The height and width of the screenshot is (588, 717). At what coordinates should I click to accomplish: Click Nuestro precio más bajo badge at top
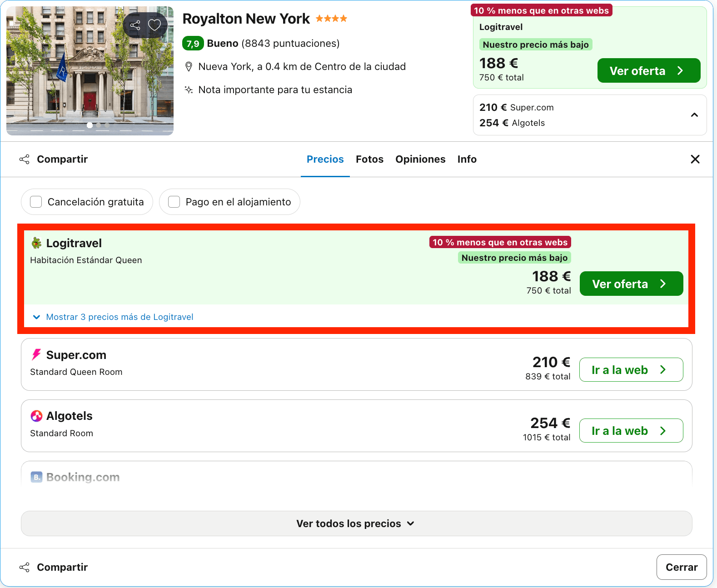[x=536, y=45]
